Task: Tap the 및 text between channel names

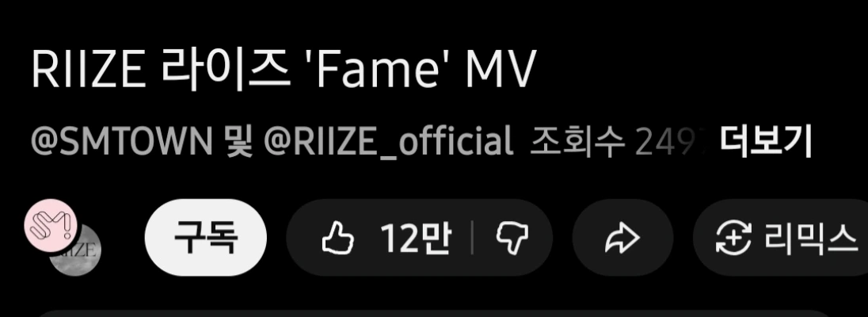Action: tap(238, 142)
